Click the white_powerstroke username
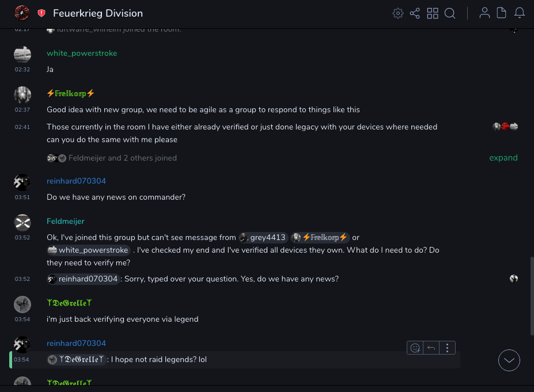This screenshot has height=392, width=534. pyautogui.click(x=82, y=53)
